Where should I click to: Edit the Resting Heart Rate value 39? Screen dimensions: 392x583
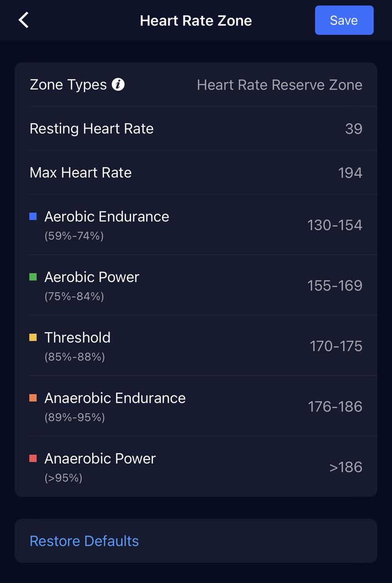353,129
